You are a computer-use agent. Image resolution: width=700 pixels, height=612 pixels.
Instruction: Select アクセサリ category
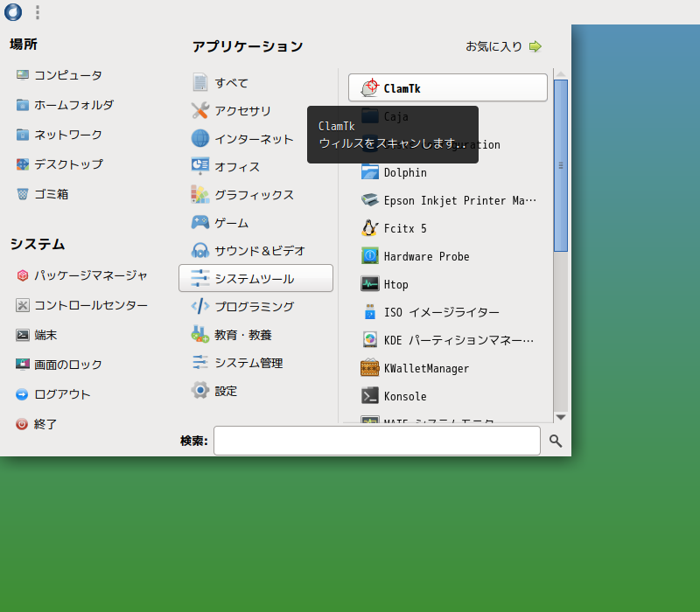255,111
